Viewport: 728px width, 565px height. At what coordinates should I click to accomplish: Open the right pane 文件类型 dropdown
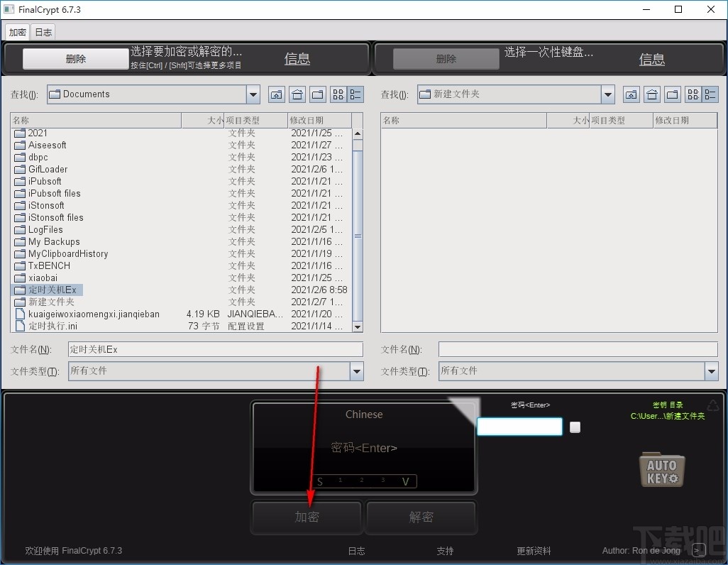point(712,371)
